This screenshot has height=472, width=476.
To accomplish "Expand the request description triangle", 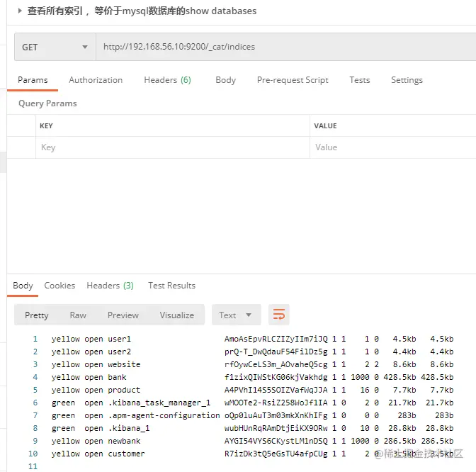I will [x=20, y=11].
